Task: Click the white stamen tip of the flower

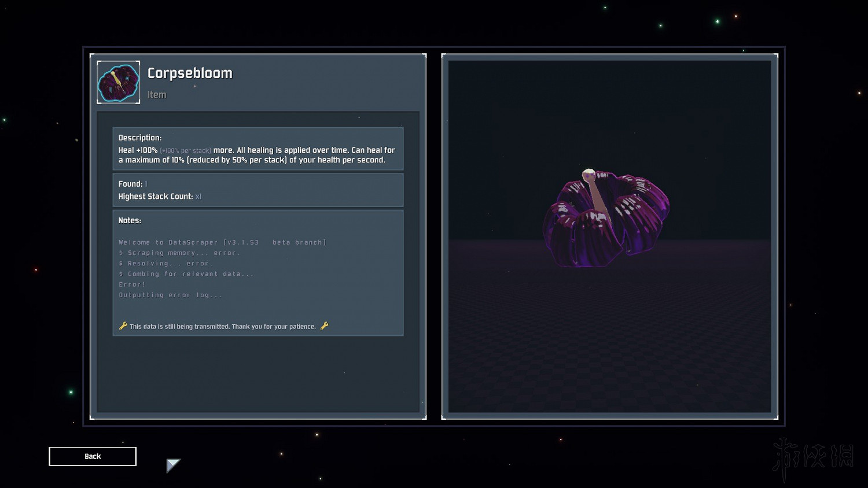Action: (x=589, y=173)
